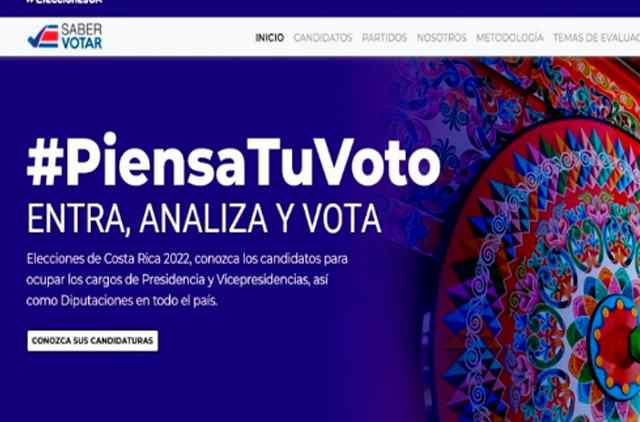
Task: Click the CONOZCA SUS CANDIDATURAS button
Action: tap(93, 340)
